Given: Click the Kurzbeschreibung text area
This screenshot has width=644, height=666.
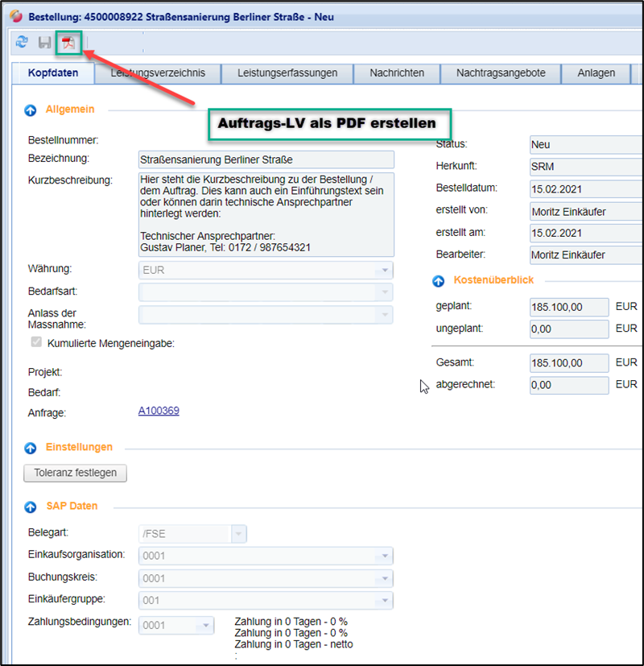Looking at the screenshot, I should (266, 214).
